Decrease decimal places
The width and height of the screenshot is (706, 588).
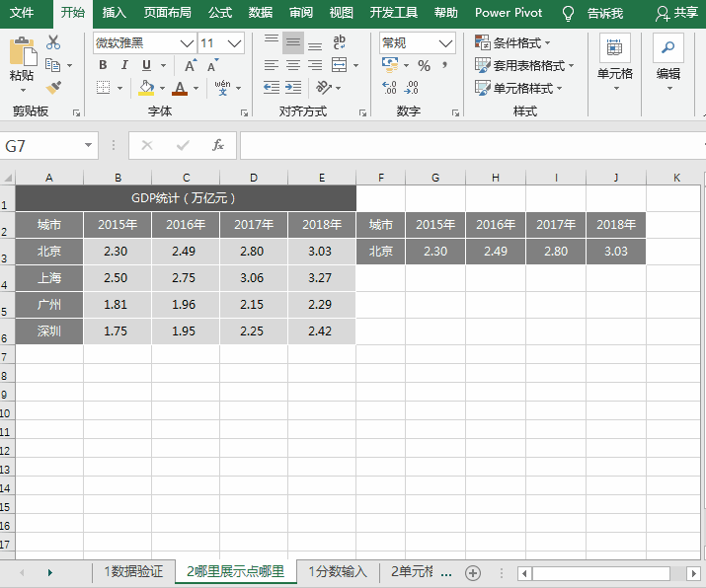[411, 87]
